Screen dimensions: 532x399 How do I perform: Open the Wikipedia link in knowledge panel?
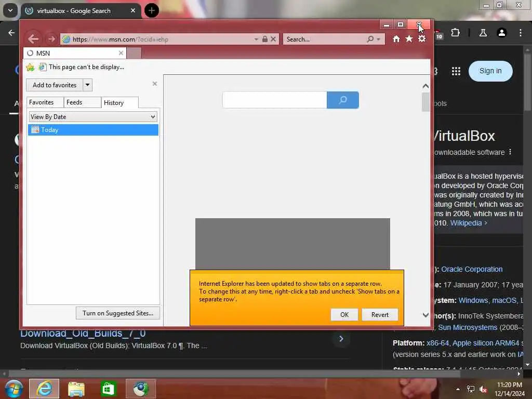click(x=469, y=223)
